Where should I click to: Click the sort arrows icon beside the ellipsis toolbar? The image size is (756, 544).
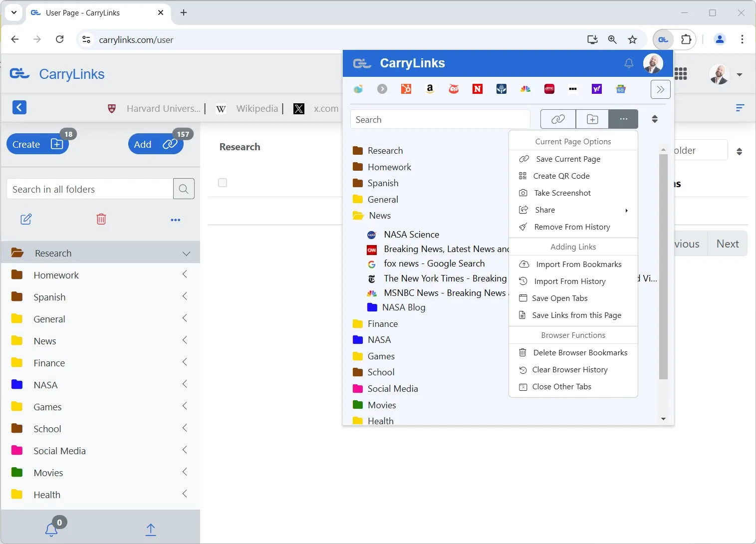[654, 119]
